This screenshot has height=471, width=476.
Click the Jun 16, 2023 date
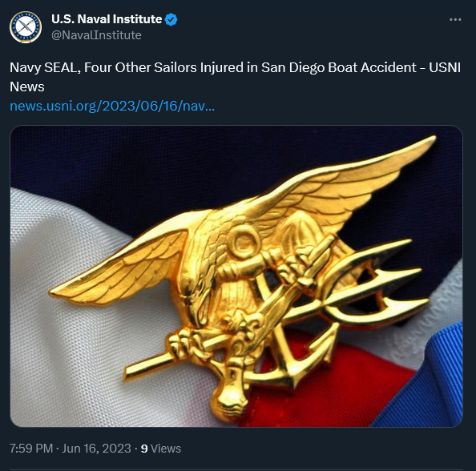tap(96, 449)
